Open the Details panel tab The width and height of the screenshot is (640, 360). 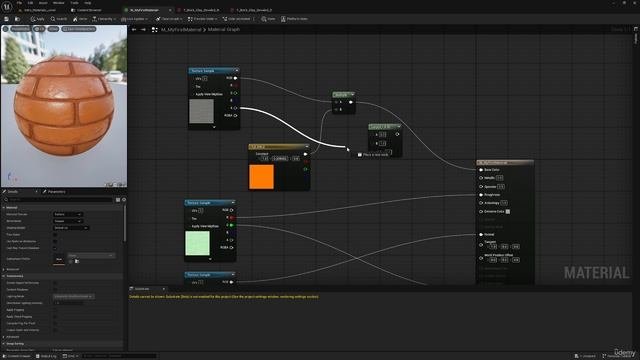(13, 191)
